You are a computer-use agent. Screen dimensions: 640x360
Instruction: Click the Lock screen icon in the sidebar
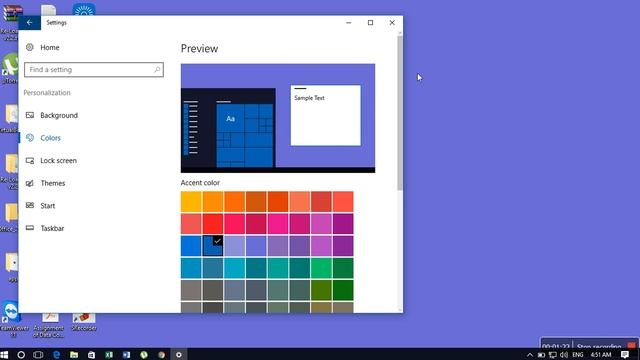pos(30,160)
